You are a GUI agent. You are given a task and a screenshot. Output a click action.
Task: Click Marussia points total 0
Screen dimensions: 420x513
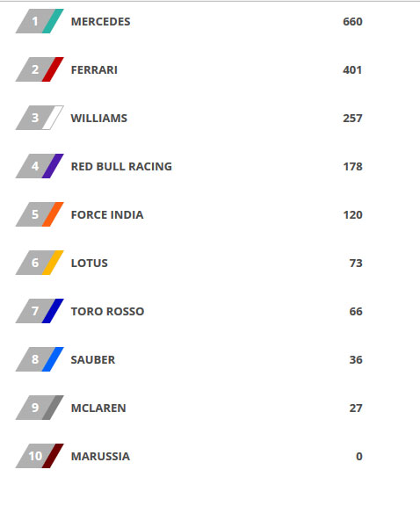tap(359, 457)
